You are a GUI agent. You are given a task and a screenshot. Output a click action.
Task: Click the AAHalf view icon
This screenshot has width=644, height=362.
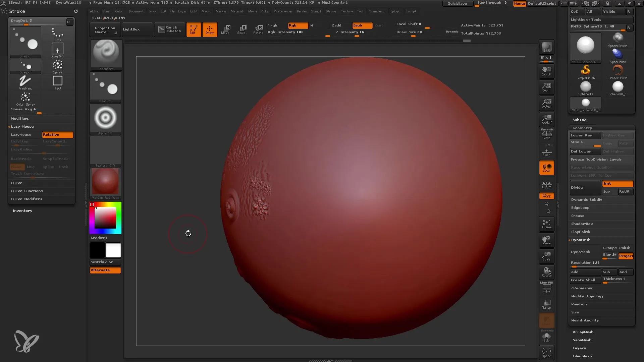point(546,119)
